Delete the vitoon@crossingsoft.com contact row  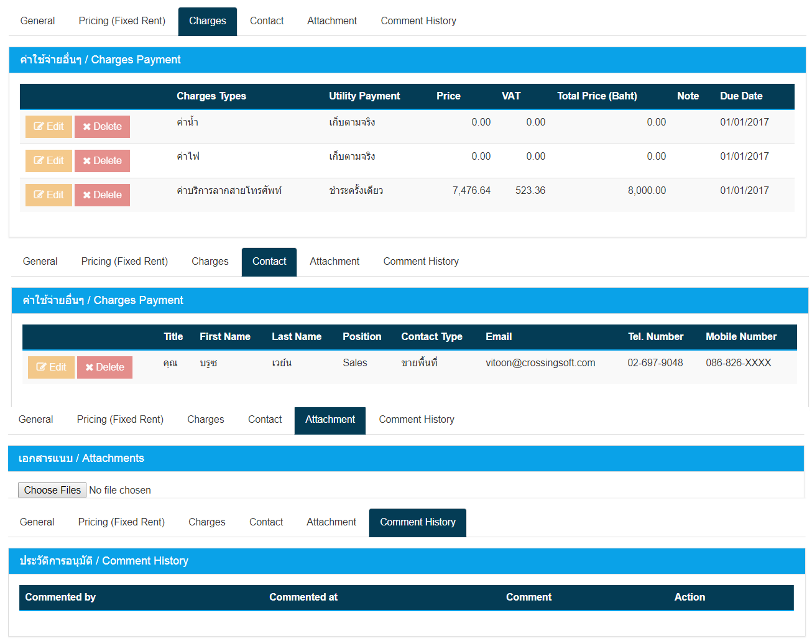click(x=105, y=367)
